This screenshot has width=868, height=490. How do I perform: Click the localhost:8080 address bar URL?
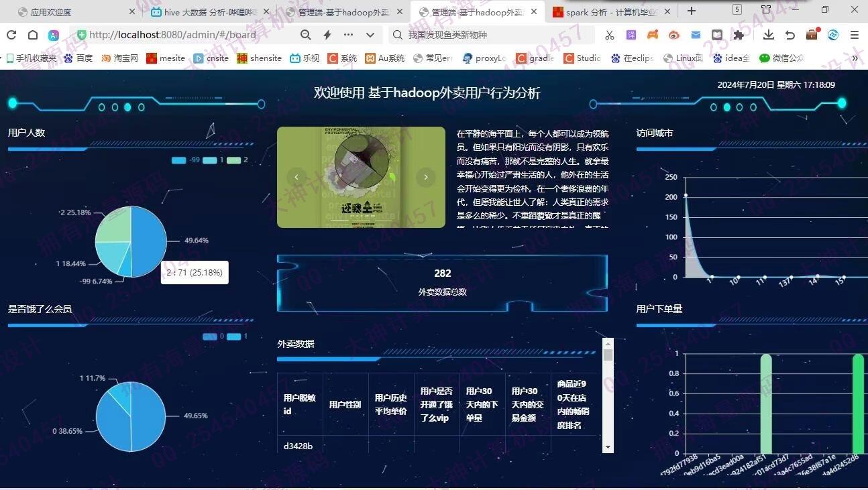(x=172, y=35)
